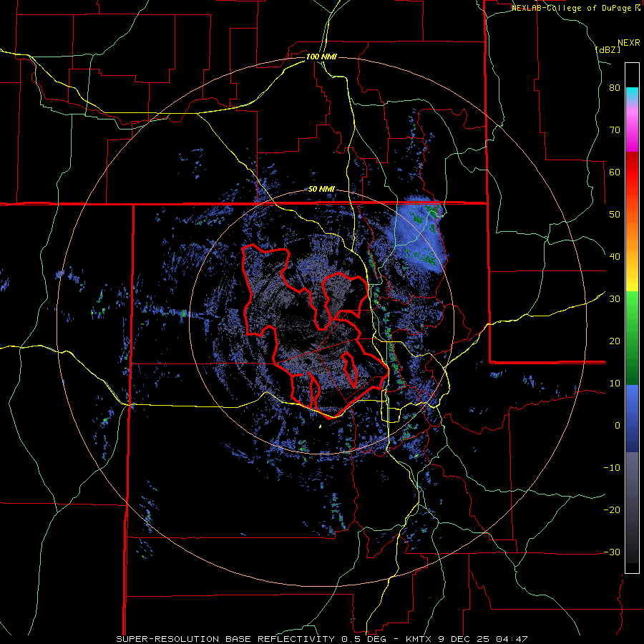Click the dBZ unit label

click(x=608, y=49)
